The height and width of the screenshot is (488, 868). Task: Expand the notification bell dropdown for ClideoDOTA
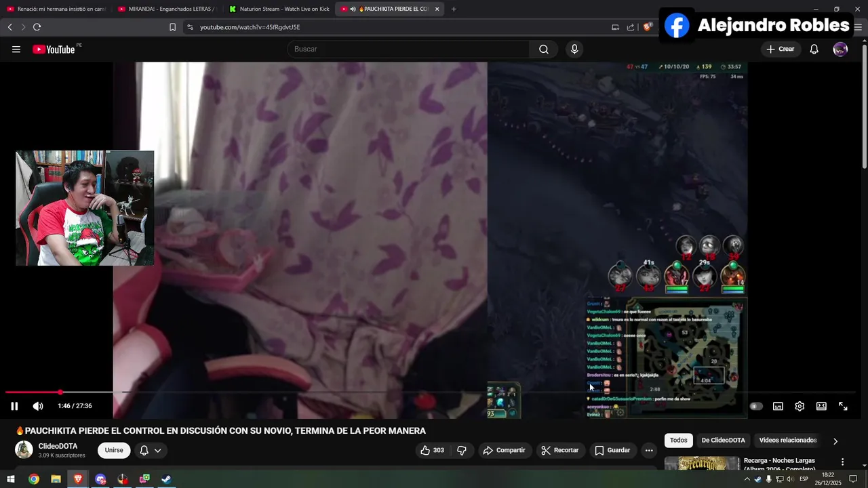(151, 450)
